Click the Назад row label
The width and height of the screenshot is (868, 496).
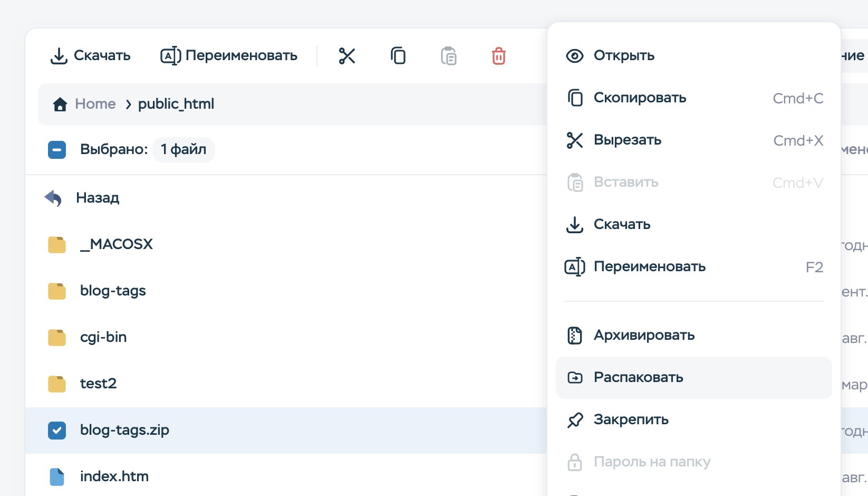coord(98,198)
